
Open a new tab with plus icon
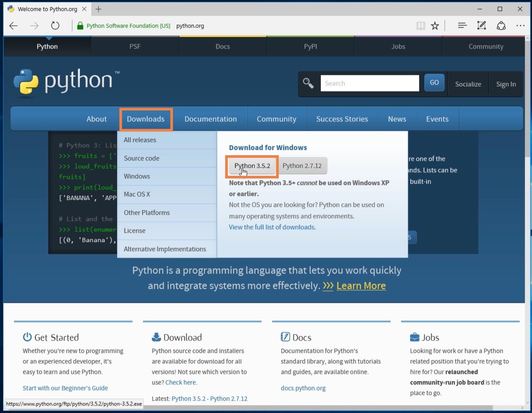98,9
